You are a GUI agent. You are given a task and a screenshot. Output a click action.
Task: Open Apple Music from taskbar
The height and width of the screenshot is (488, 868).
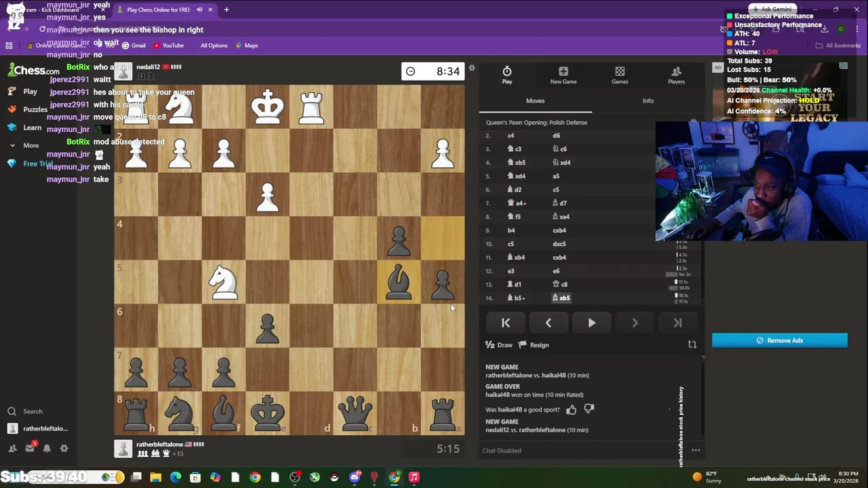point(414,477)
